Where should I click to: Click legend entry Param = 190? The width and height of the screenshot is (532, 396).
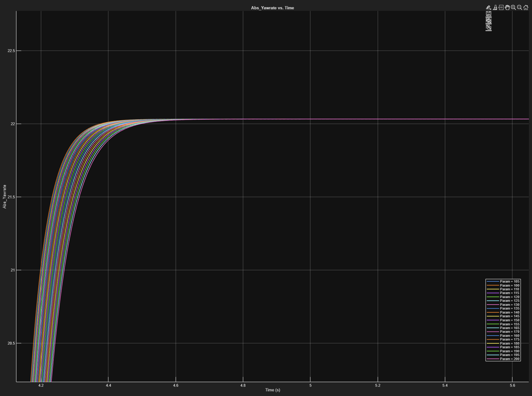point(503,351)
